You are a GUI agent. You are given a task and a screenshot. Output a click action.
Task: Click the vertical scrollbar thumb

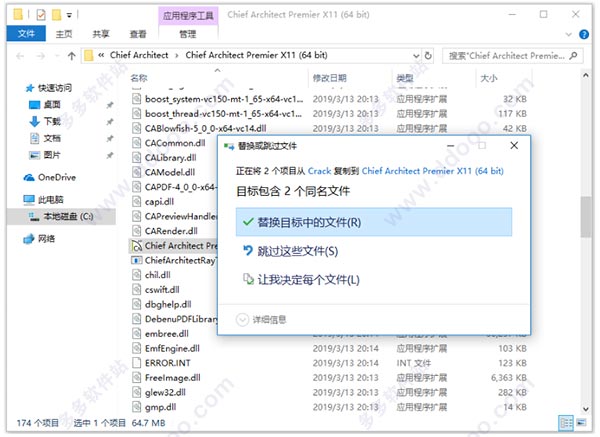pyautogui.click(x=585, y=217)
